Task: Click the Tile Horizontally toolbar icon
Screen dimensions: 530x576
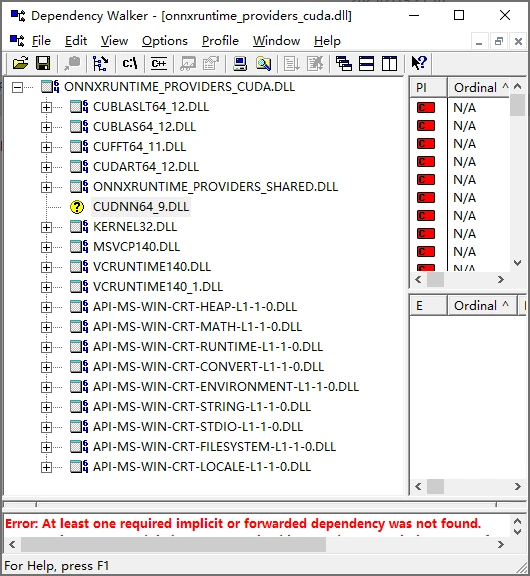Action: point(367,64)
